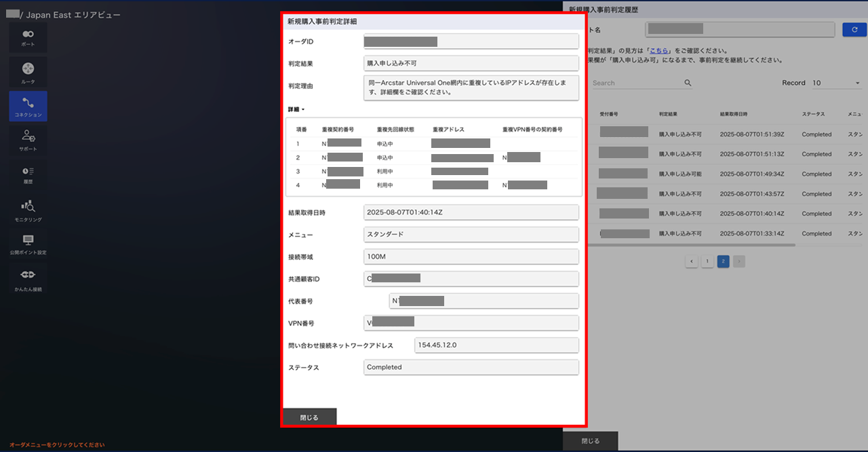Click the 代表番号 field
The image size is (868, 452).
[484, 301]
